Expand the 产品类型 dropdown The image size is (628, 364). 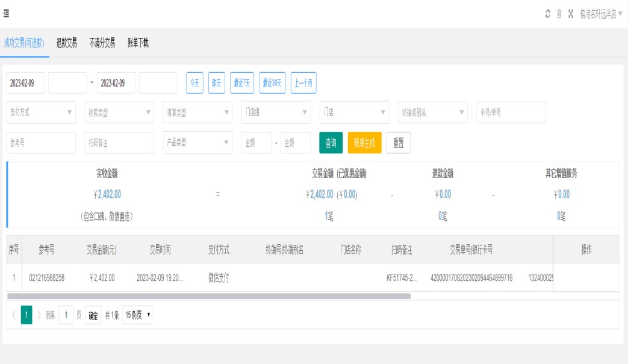click(197, 143)
